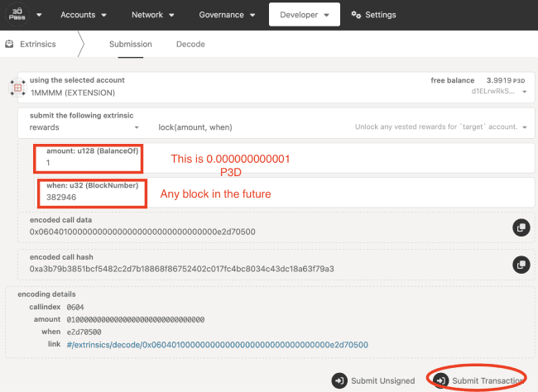Copy the encoded call data
Image resolution: width=538 pixels, height=392 pixels.
521,227
